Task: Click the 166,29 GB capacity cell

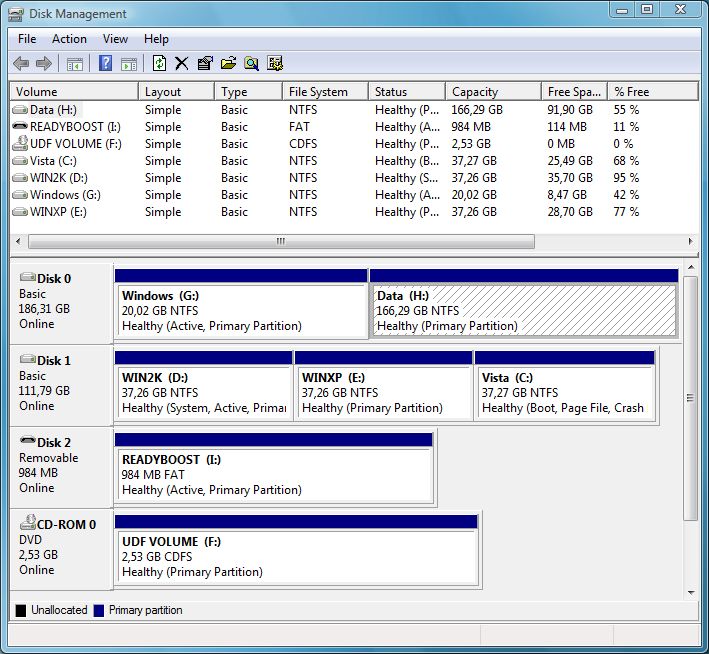Action: tap(477, 109)
